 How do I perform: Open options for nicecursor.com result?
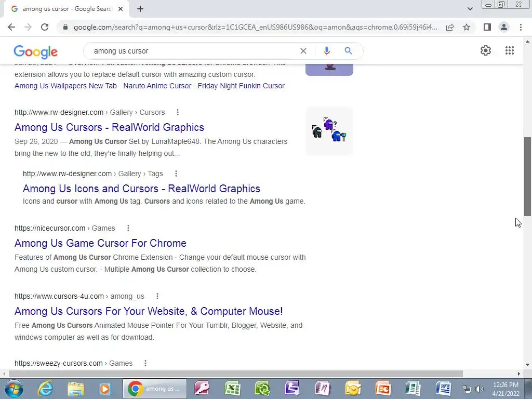(x=128, y=229)
